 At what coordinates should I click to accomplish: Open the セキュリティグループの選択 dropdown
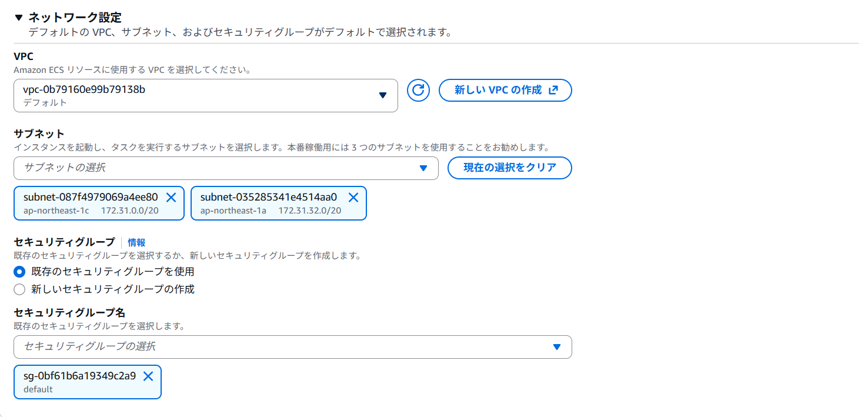point(292,347)
